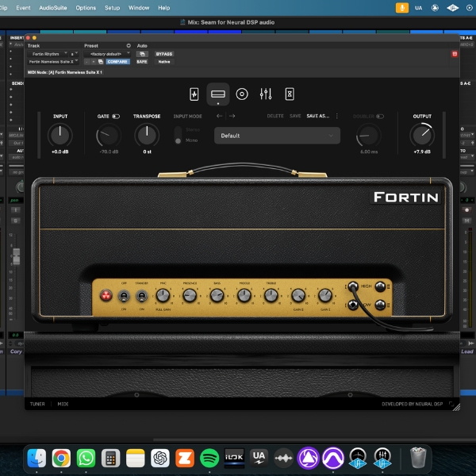476x476 pixels.
Task: Toggle mute M on right mixer channel
Action: point(467,221)
